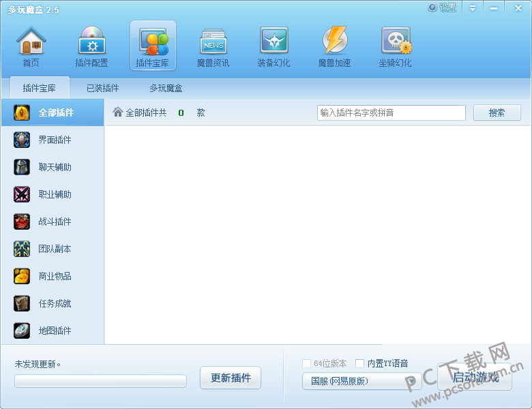Toggle the 64位版本 checkbox
The height and width of the screenshot is (409, 532).
306,363
